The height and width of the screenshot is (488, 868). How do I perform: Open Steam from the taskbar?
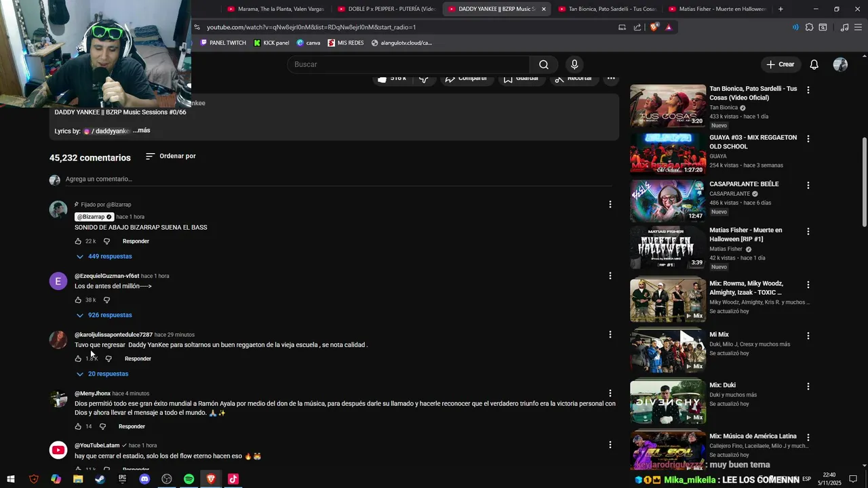(100, 479)
